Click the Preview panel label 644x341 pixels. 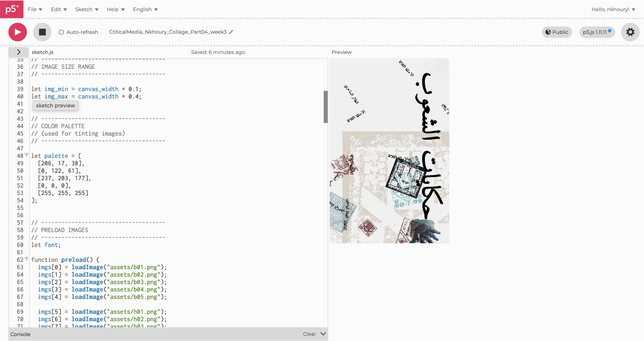click(342, 52)
